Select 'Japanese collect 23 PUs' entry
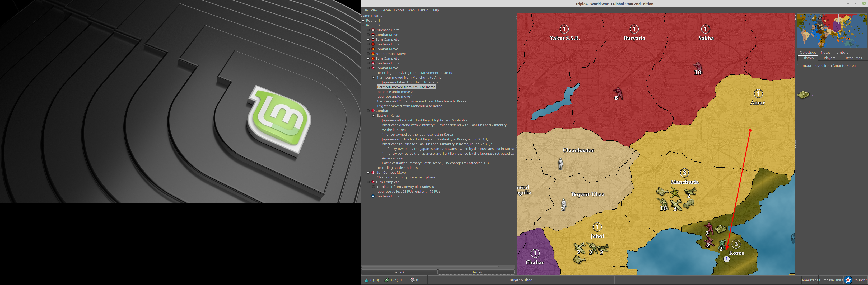 click(x=408, y=192)
